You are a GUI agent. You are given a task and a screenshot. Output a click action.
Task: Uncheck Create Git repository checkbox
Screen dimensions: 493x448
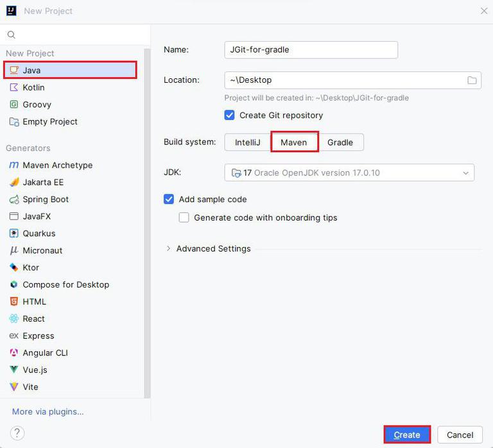(229, 115)
